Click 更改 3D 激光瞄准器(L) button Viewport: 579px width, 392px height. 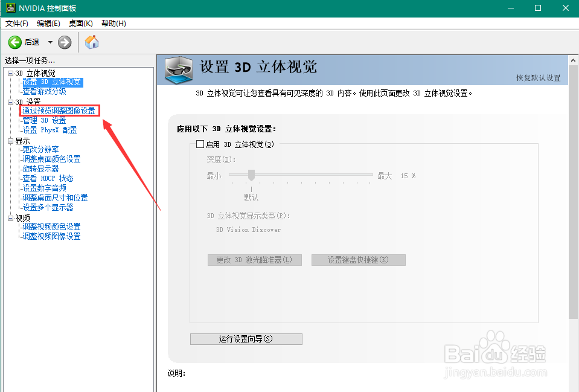point(254,260)
